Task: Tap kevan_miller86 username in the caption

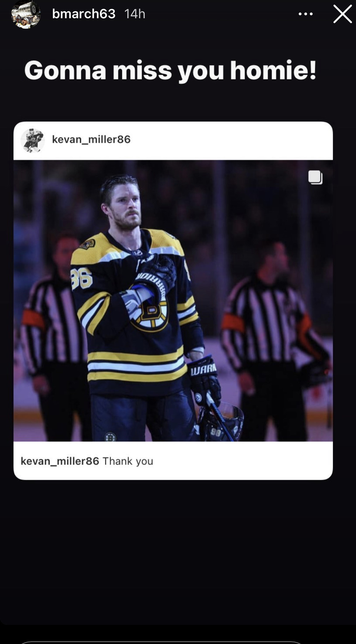Action: point(60,461)
